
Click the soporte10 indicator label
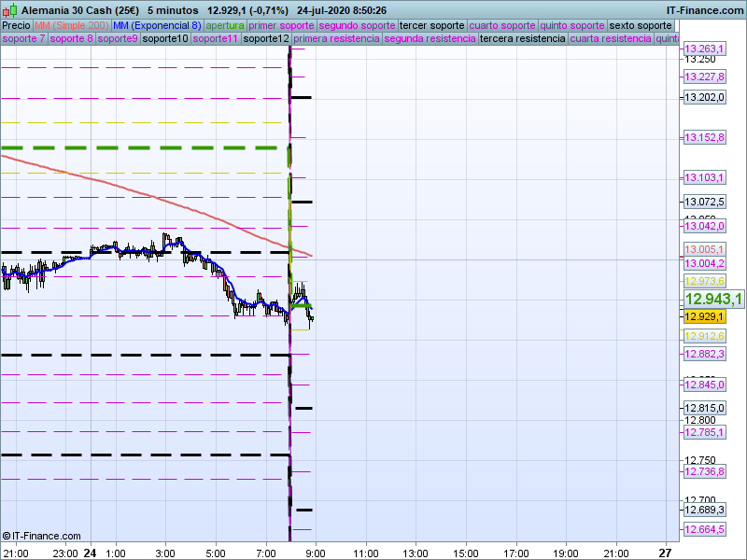click(165, 39)
